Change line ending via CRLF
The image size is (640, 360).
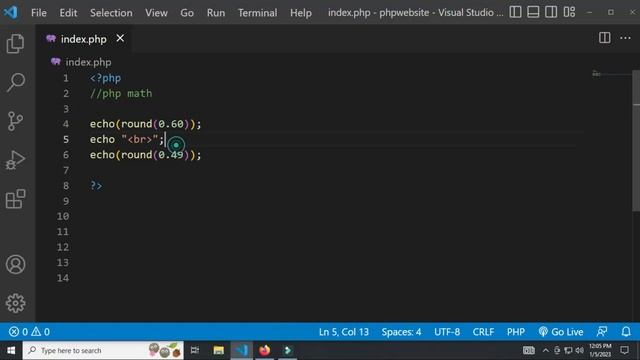point(483,332)
